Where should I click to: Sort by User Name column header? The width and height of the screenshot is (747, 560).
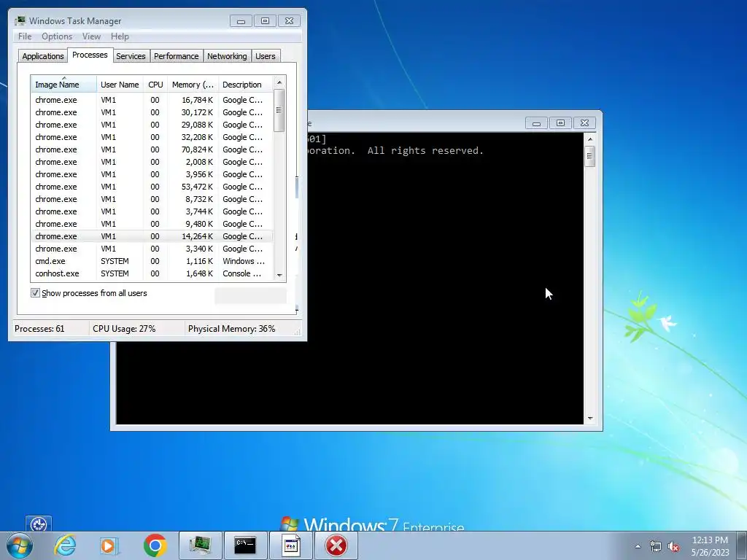[120, 85]
